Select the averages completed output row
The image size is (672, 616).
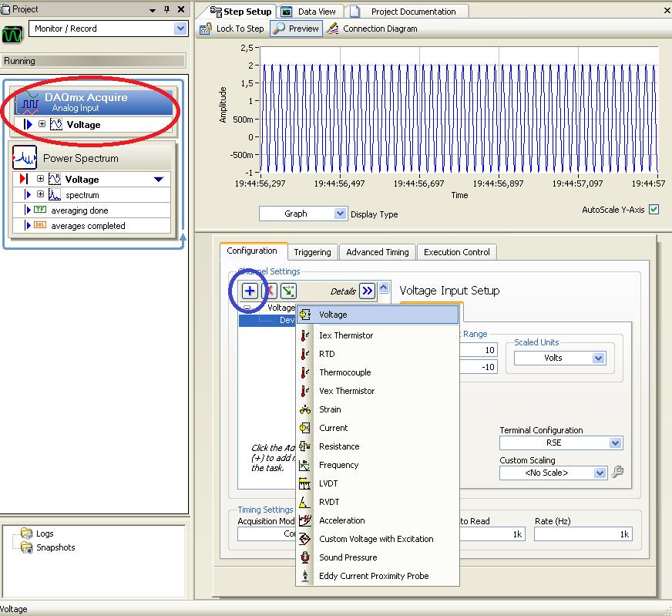[x=92, y=225]
